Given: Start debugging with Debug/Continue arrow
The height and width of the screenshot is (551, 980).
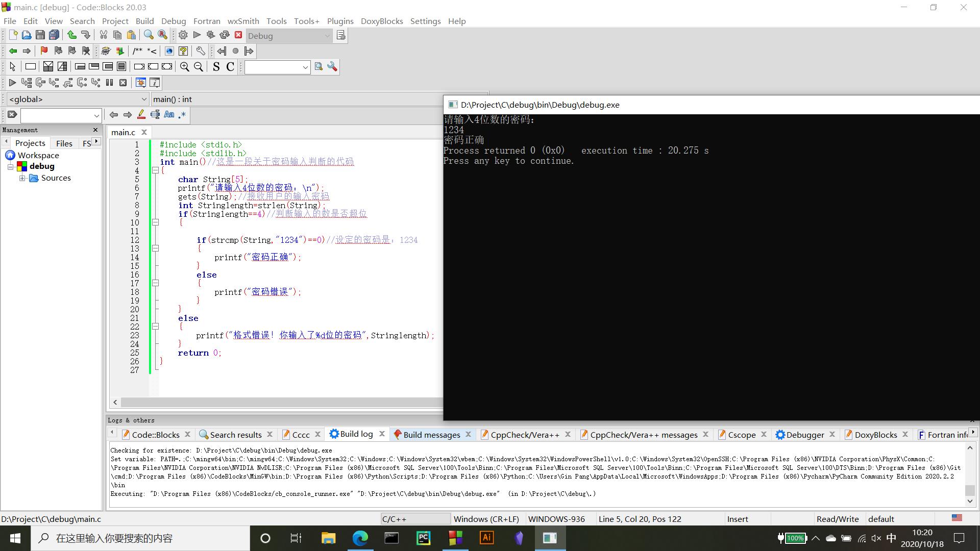Looking at the screenshot, I should click(x=12, y=83).
